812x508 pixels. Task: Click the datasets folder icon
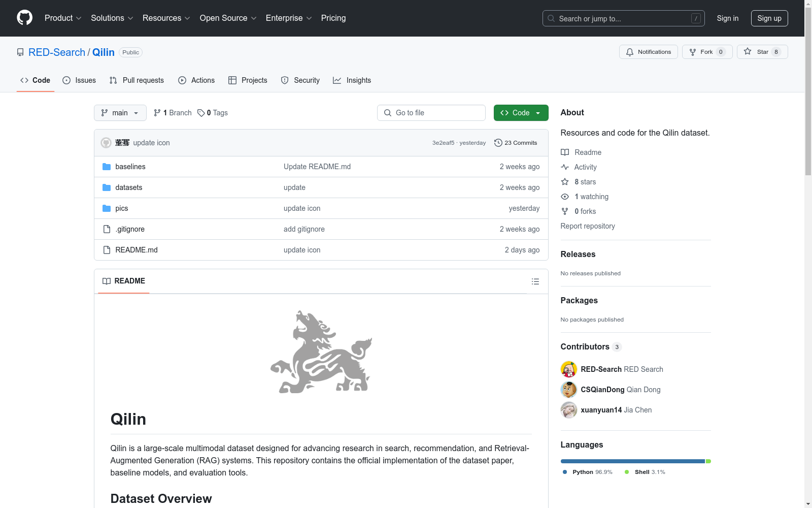point(107,187)
